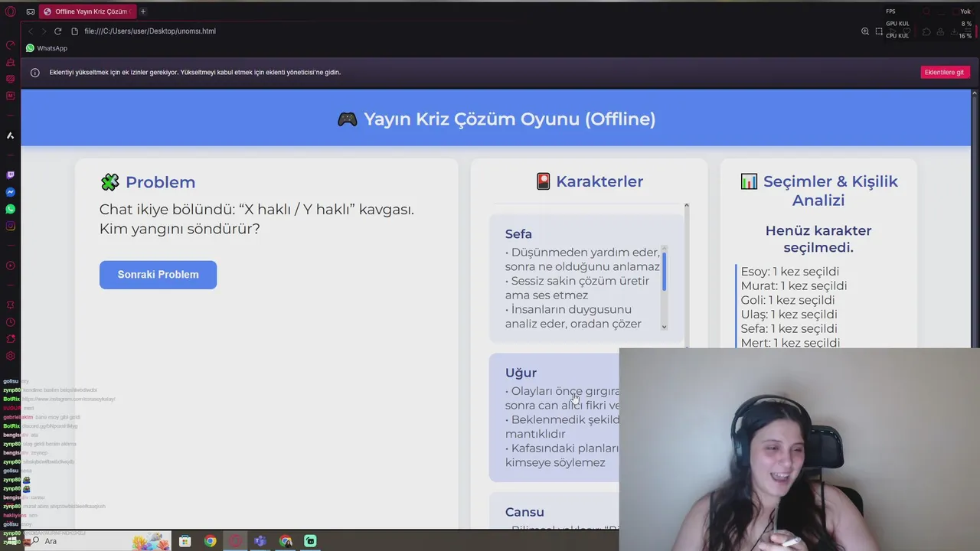Image resolution: width=980 pixels, height=551 pixels.
Task: Open the workspaces tab-island icon
Action: click(x=31, y=11)
